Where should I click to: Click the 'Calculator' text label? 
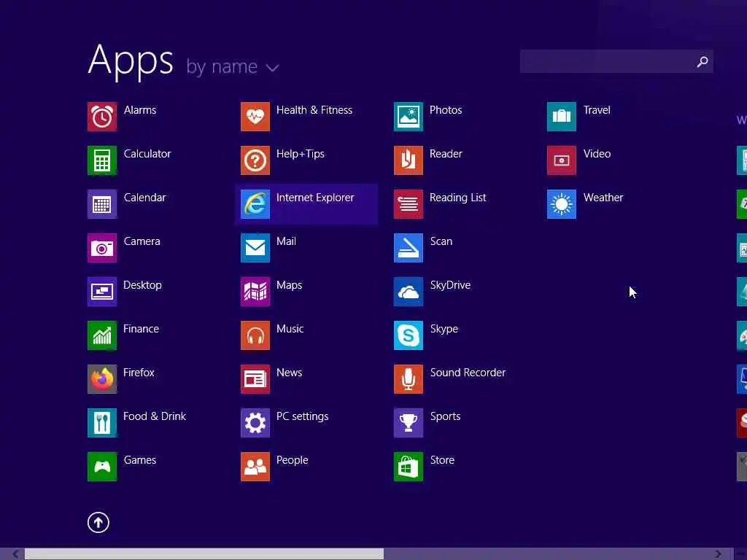click(x=147, y=154)
